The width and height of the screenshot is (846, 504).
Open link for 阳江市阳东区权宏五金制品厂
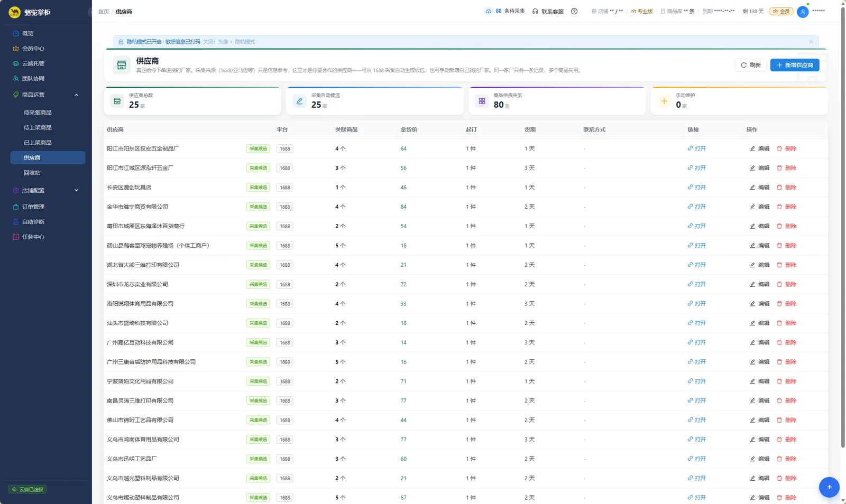pyautogui.click(x=697, y=148)
